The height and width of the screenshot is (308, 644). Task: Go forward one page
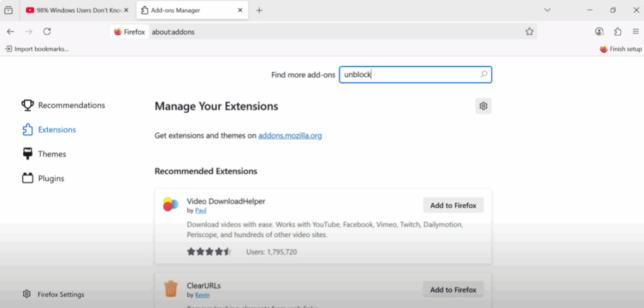pyautogui.click(x=28, y=31)
